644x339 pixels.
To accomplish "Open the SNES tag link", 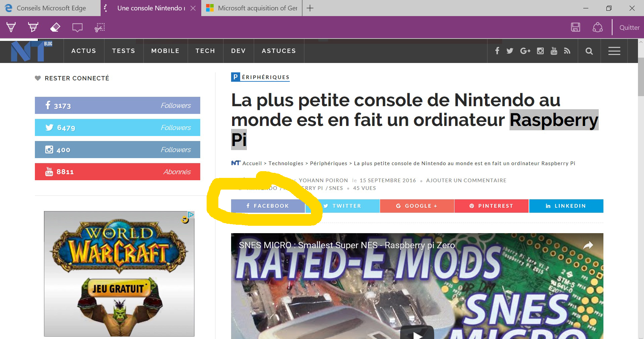I will pos(336,188).
